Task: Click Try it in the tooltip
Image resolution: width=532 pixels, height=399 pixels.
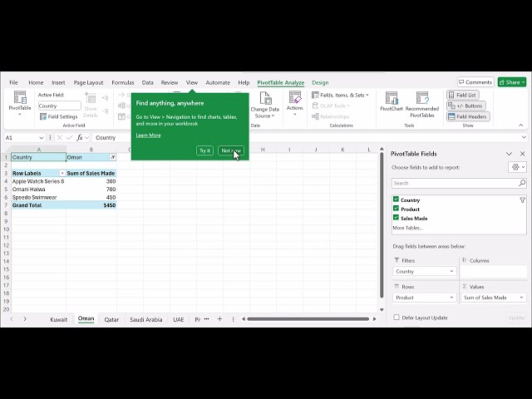Action: coord(204,150)
